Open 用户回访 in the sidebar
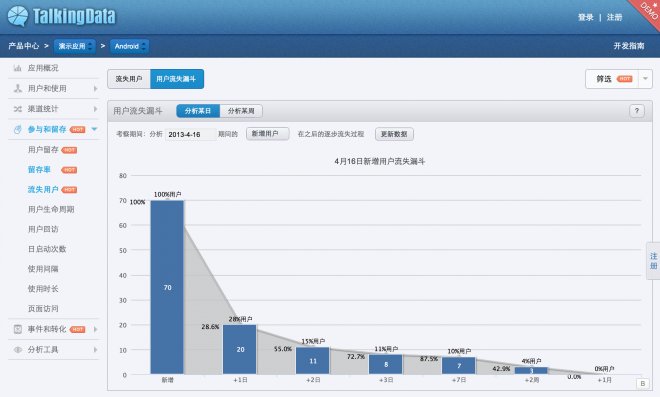660x397 pixels. pos(43,229)
